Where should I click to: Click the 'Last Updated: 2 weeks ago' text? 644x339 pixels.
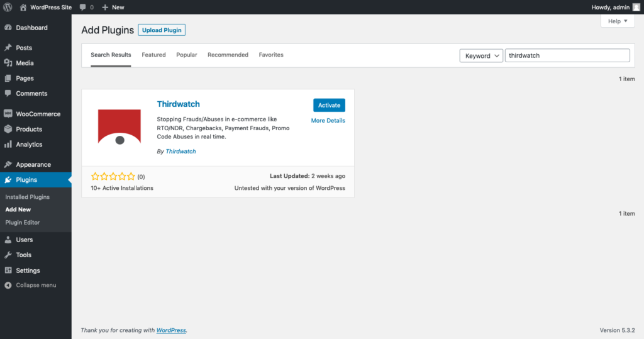[307, 176]
